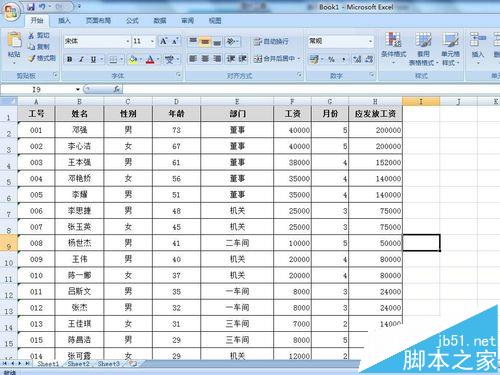
Task: Expand the Number group dialog launcher
Action: (x=372, y=75)
